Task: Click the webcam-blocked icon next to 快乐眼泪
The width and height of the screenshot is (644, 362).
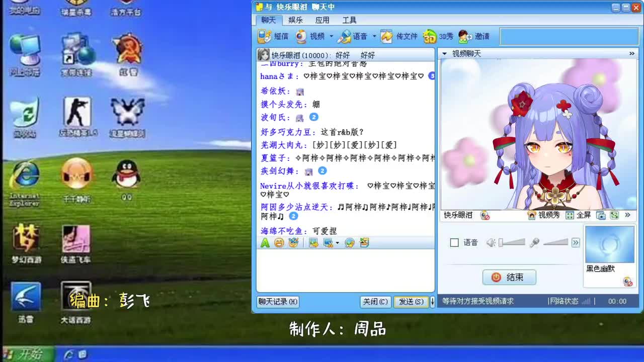Action: [x=485, y=215]
